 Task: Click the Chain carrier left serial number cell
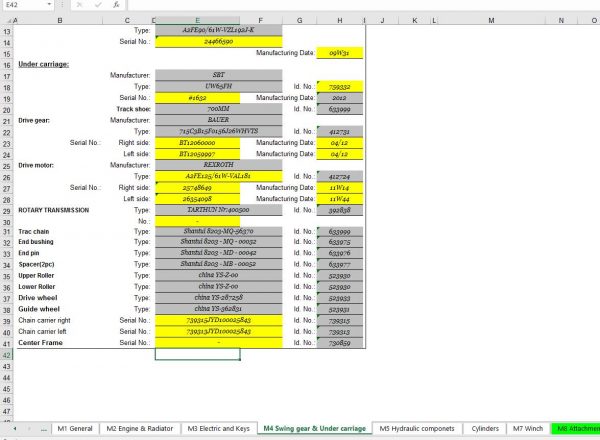[x=218, y=331]
